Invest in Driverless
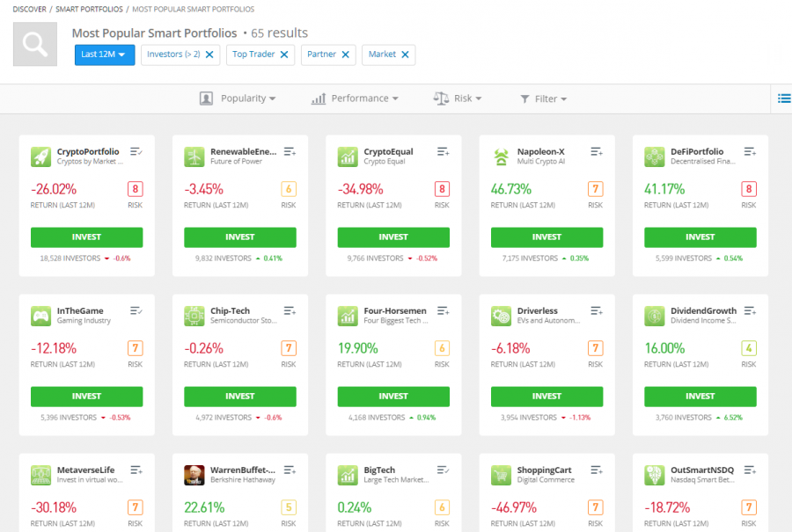This screenshot has width=792, height=532. click(547, 397)
